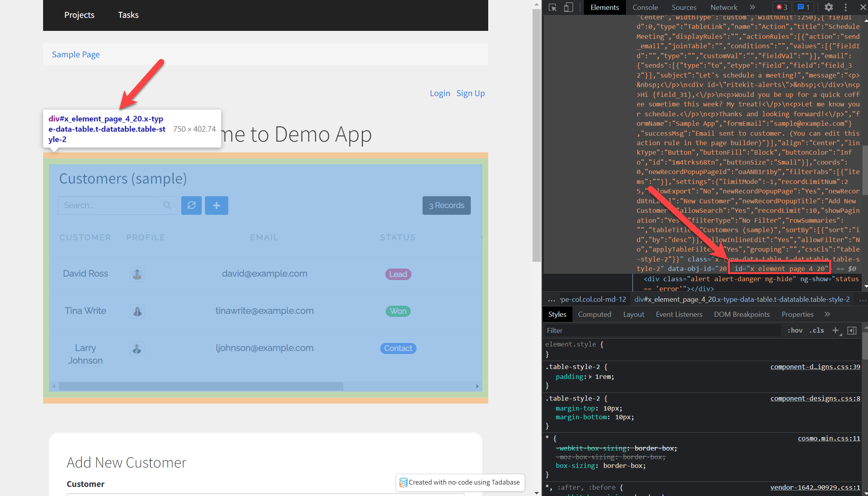Click the new style rule plus icon
Image resolution: width=868 pixels, height=496 pixels.
click(836, 331)
